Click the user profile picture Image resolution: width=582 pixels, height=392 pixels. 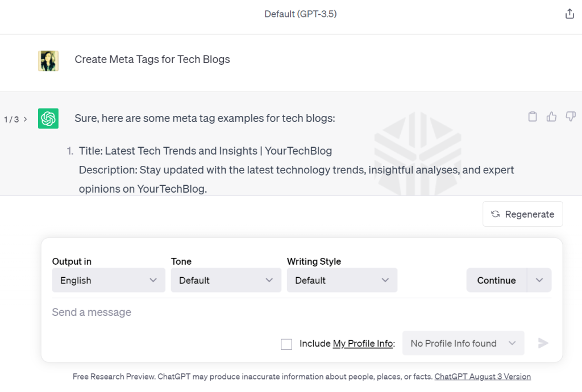48,61
